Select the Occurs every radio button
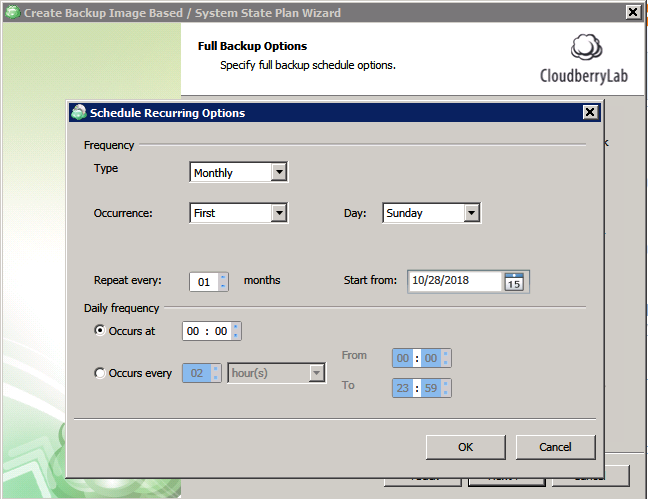The height and width of the screenshot is (499, 648). 99,374
